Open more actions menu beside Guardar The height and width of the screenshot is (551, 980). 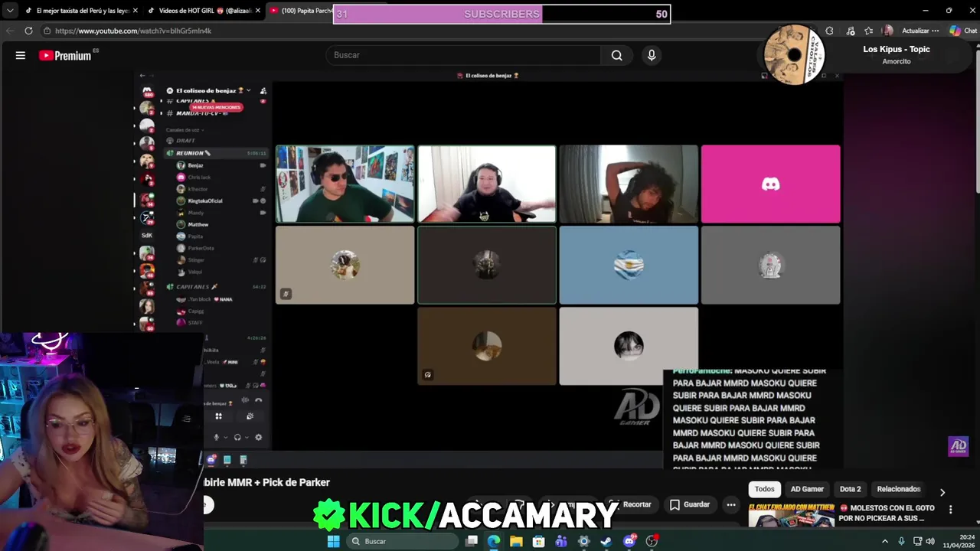pyautogui.click(x=731, y=504)
